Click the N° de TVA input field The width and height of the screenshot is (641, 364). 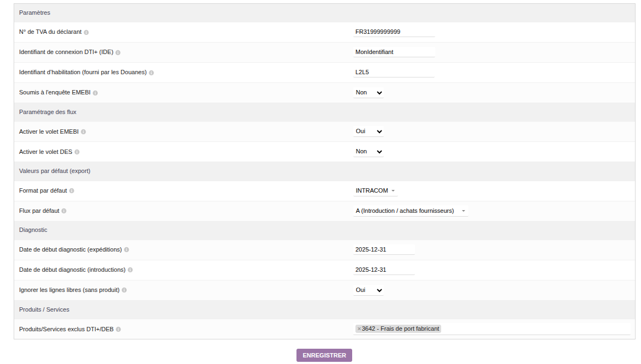click(x=394, y=32)
